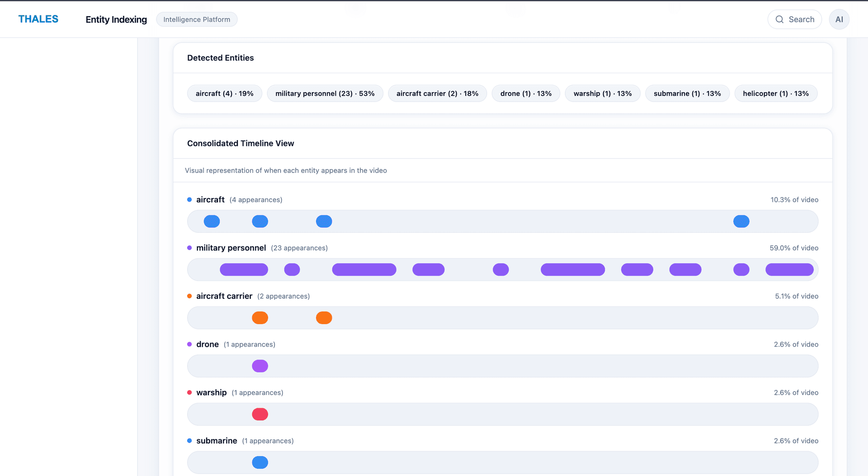Screen dimensions: 868x476
Task: Click the blue dot beside submarine label
Action: pos(189,440)
